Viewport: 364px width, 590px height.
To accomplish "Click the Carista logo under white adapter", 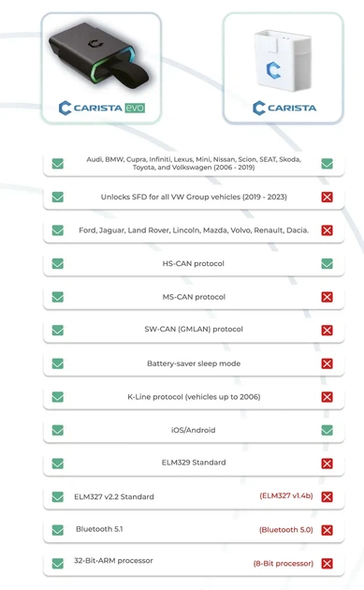I will click(x=284, y=108).
